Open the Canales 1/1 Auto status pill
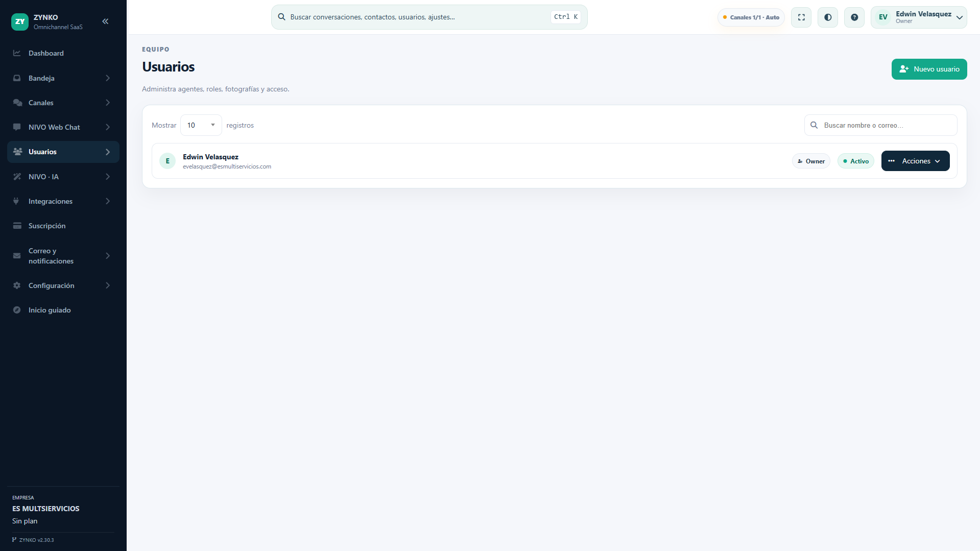Image resolution: width=980 pixels, height=551 pixels. pos(751,17)
